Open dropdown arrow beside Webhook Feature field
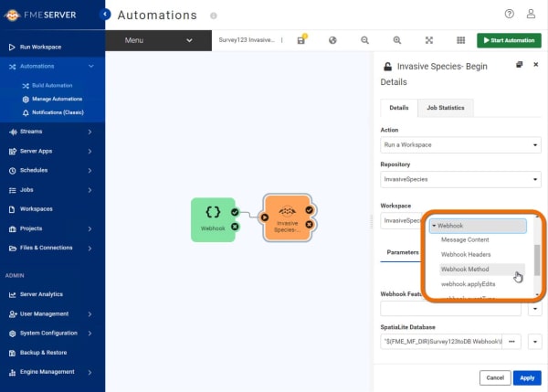The image size is (548, 392). [x=534, y=309]
